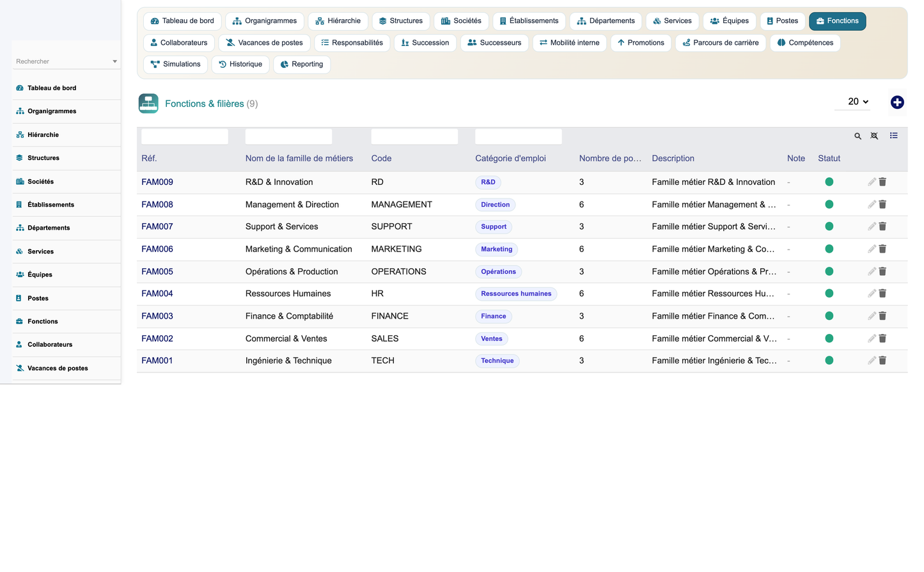924x572 pixels.
Task: Click the green status dot for FAM001
Action: pyautogui.click(x=829, y=360)
